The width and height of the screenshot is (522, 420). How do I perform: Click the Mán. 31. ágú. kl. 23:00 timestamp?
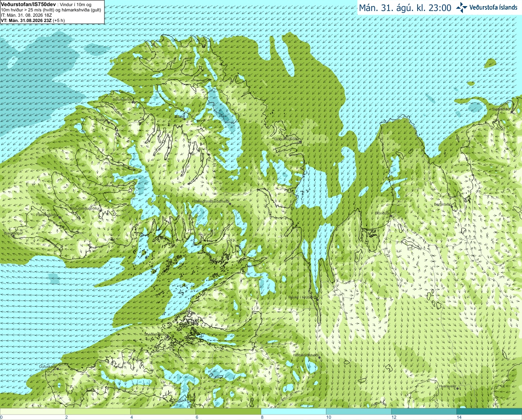405,8
